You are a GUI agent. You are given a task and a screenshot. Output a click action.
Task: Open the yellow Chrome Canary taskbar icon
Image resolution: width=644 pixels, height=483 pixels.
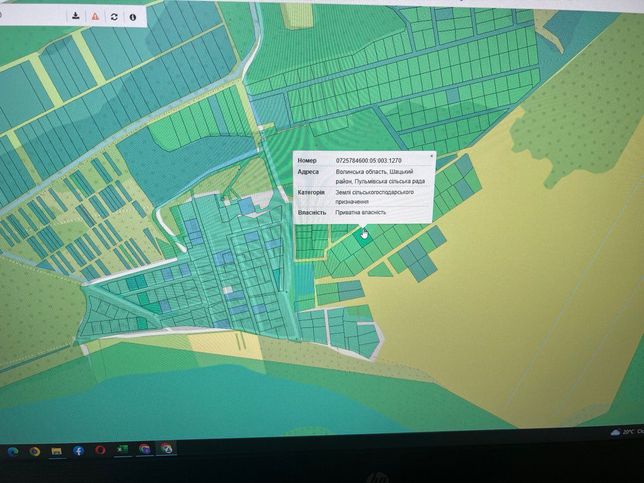[35, 452]
